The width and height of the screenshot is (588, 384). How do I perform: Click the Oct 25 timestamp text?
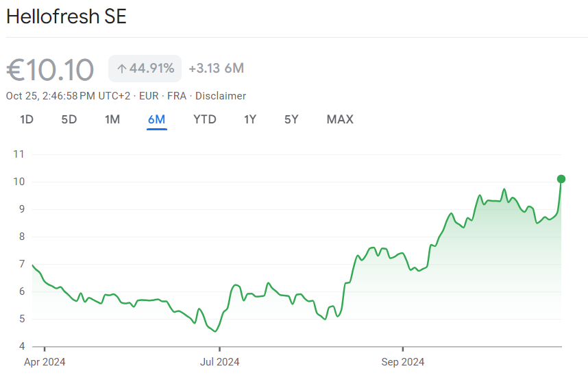tap(68, 96)
